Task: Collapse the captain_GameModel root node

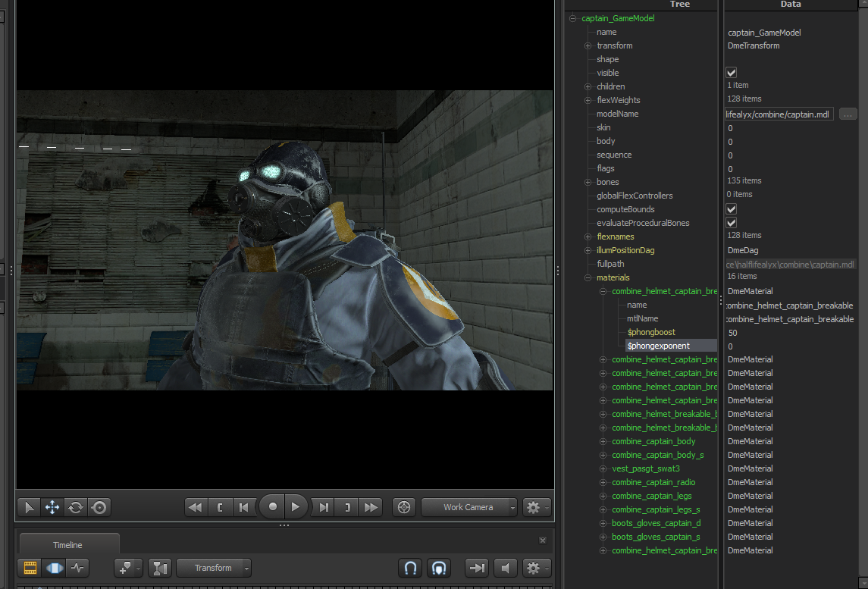Action: click(x=572, y=18)
